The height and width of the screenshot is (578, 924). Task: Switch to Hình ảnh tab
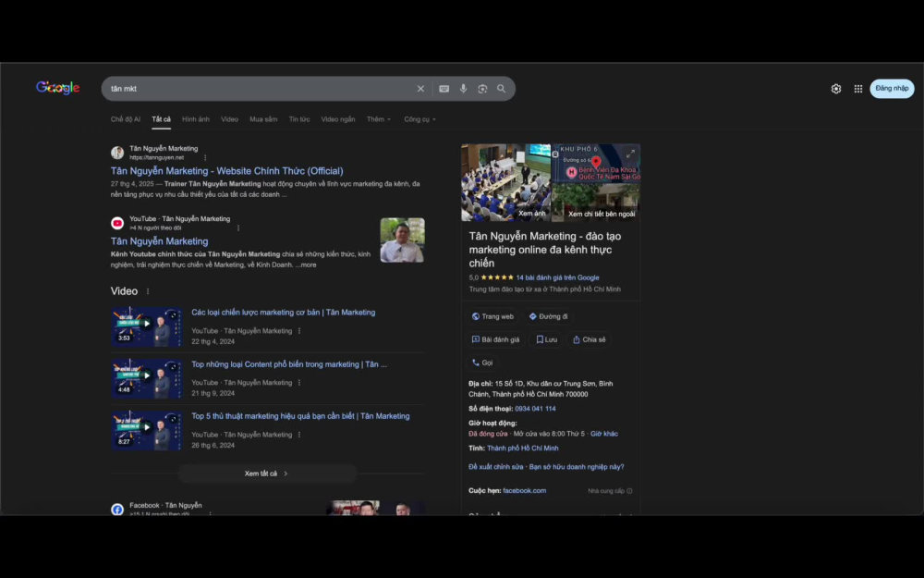196,119
